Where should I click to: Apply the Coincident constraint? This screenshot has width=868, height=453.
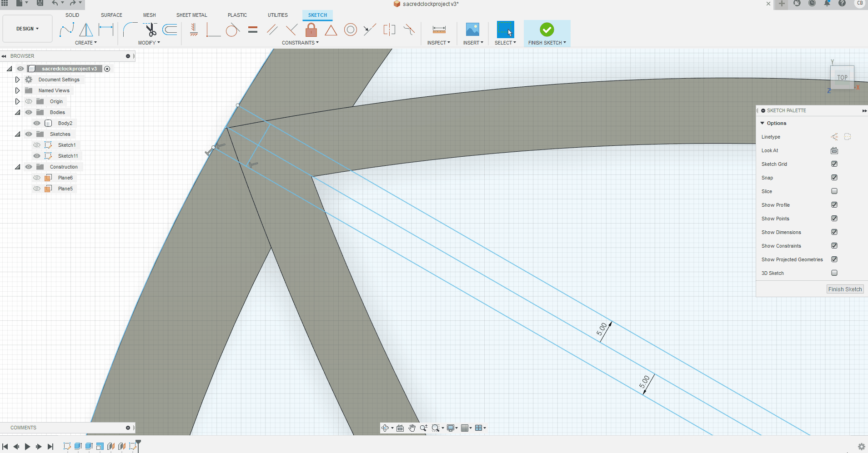[x=213, y=30]
